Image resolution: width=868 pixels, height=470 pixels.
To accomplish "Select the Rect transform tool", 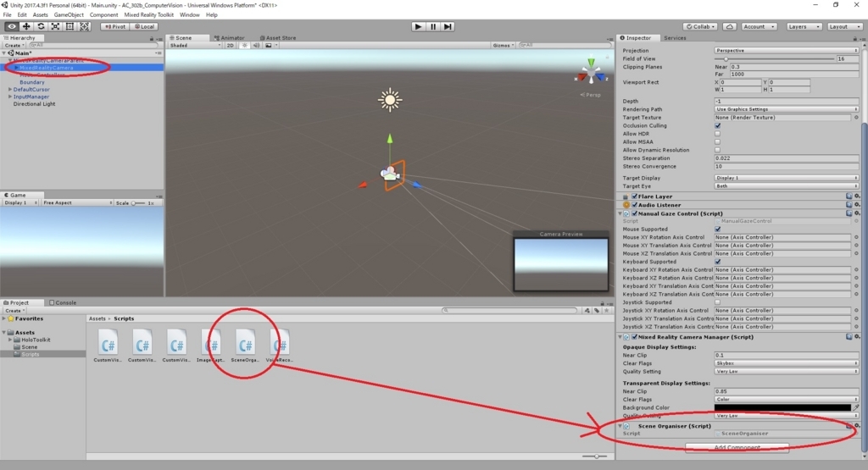I will pos(70,26).
